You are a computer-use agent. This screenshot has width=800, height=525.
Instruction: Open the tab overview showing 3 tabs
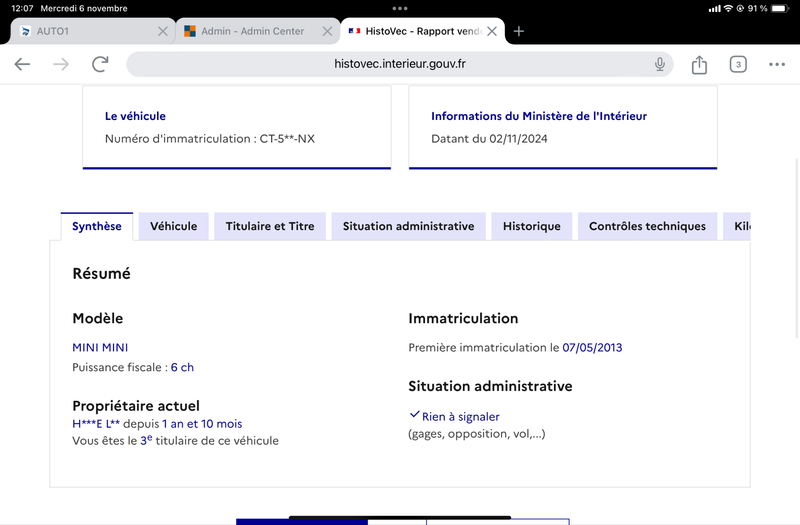pyautogui.click(x=738, y=64)
